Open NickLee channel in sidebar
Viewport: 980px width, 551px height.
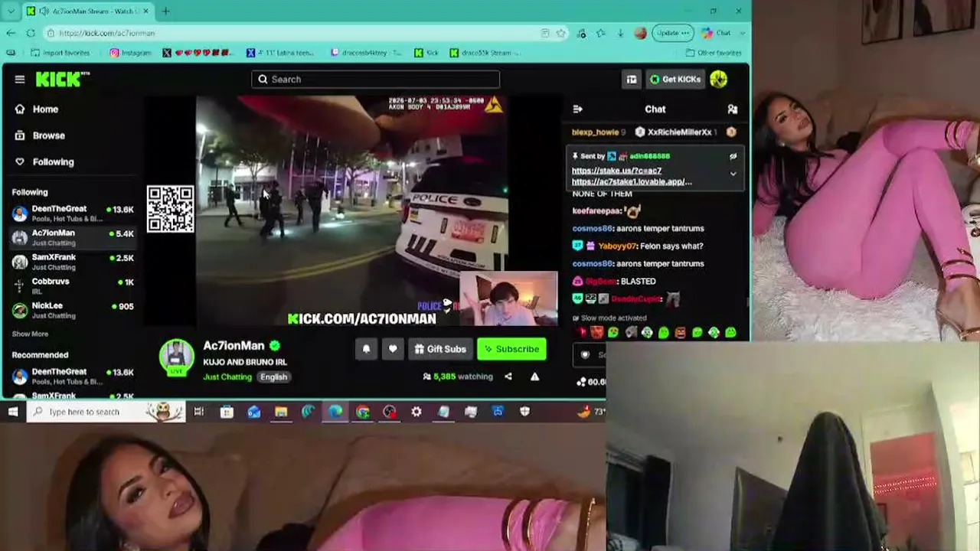click(x=73, y=310)
